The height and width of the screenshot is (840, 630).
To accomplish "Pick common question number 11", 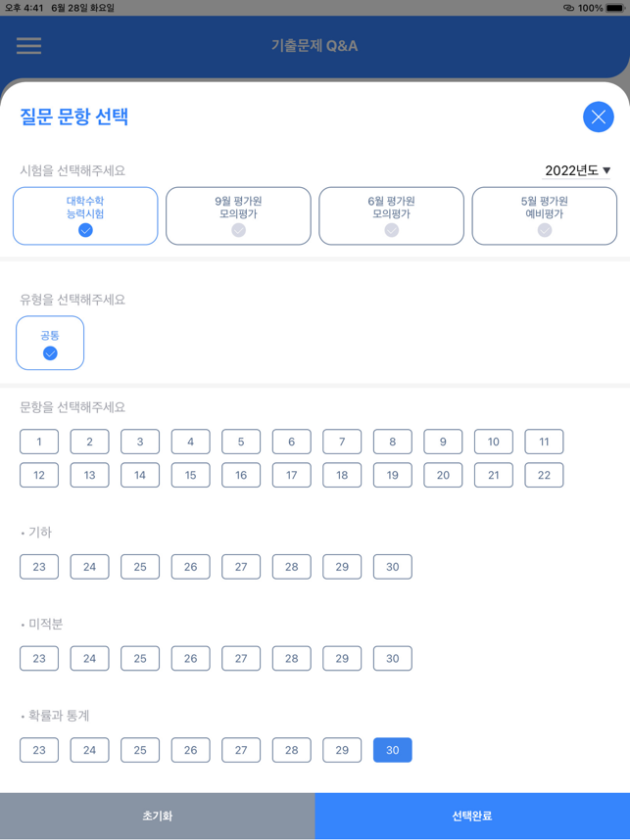I will click(544, 442).
